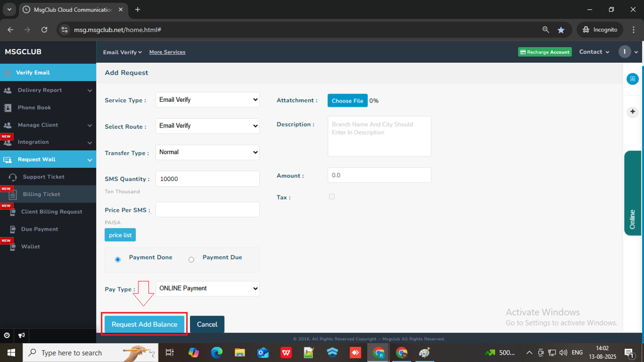The image size is (644, 362).
Task: Click the Integration sidebar icon
Action: pos(8,143)
